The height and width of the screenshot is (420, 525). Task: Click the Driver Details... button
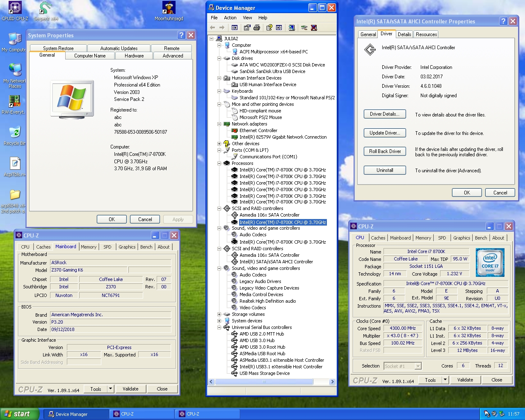click(x=385, y=114)
